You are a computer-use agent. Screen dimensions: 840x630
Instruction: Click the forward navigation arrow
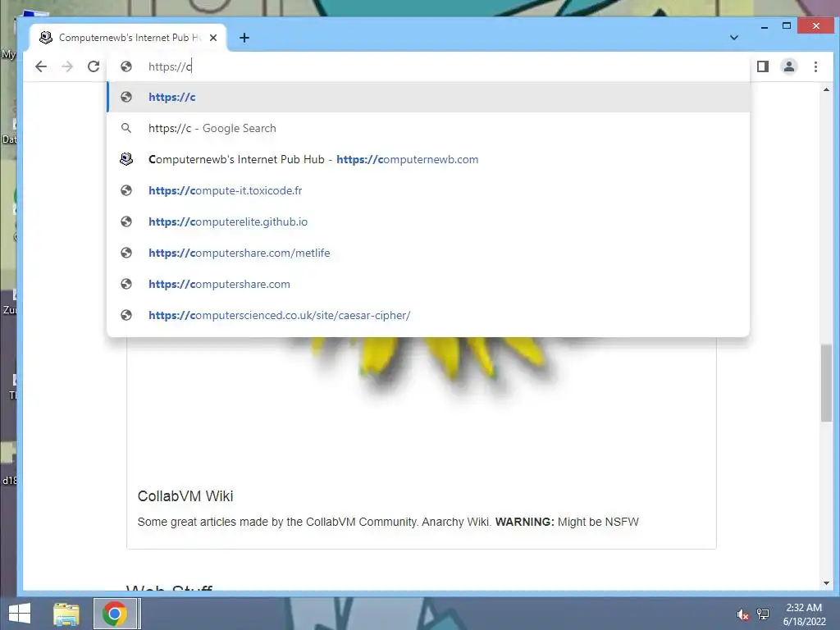pos(67,66)
